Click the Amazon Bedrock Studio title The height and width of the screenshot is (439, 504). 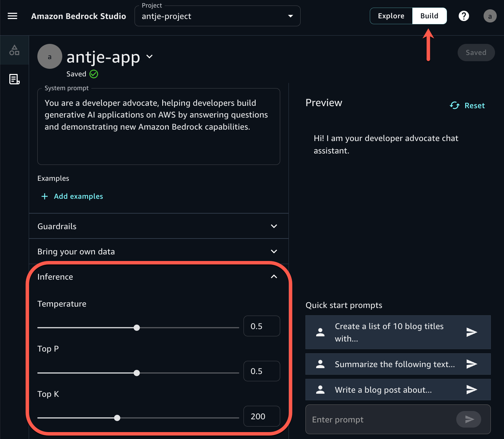coord(79,16)
